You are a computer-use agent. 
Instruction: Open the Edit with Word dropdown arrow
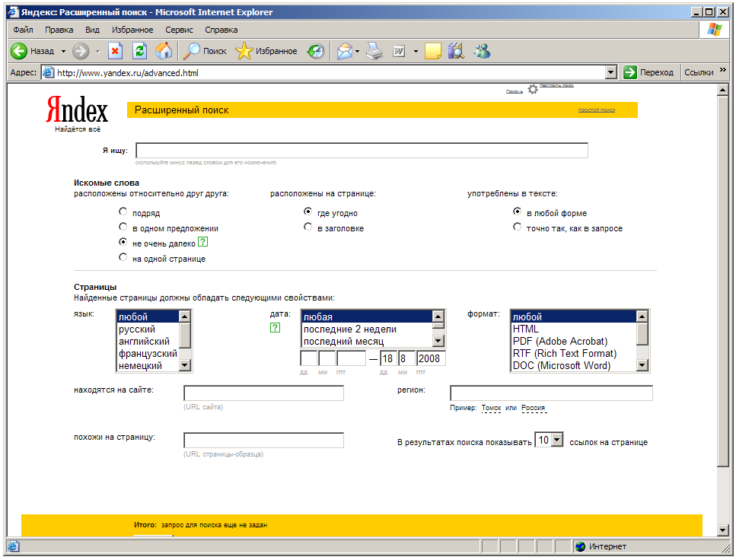pos(416,51)
